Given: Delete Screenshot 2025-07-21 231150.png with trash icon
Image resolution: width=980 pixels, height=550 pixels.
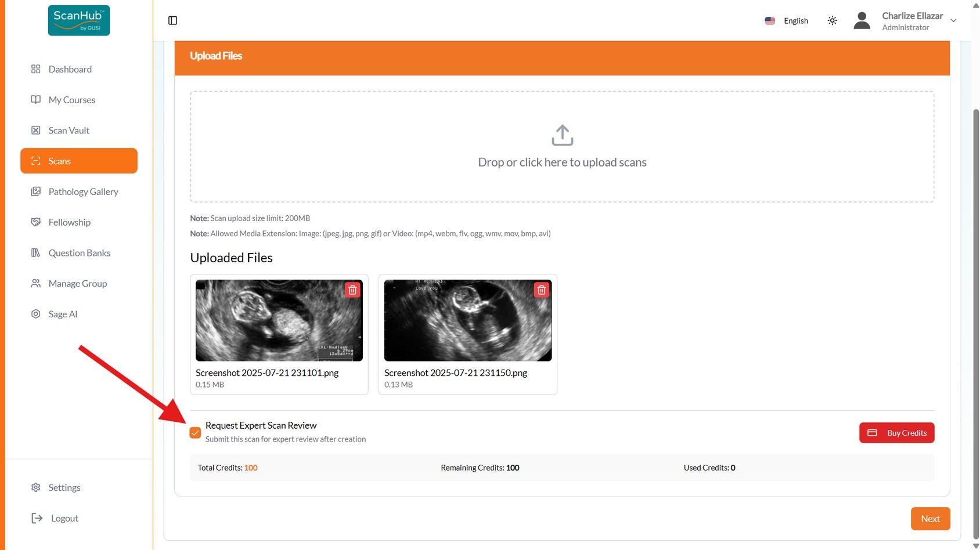Looking at the screenshot, I should coord(542,290).
